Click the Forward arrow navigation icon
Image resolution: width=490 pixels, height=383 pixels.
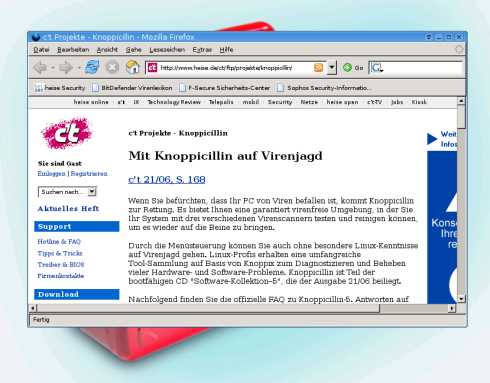point(66,68)
